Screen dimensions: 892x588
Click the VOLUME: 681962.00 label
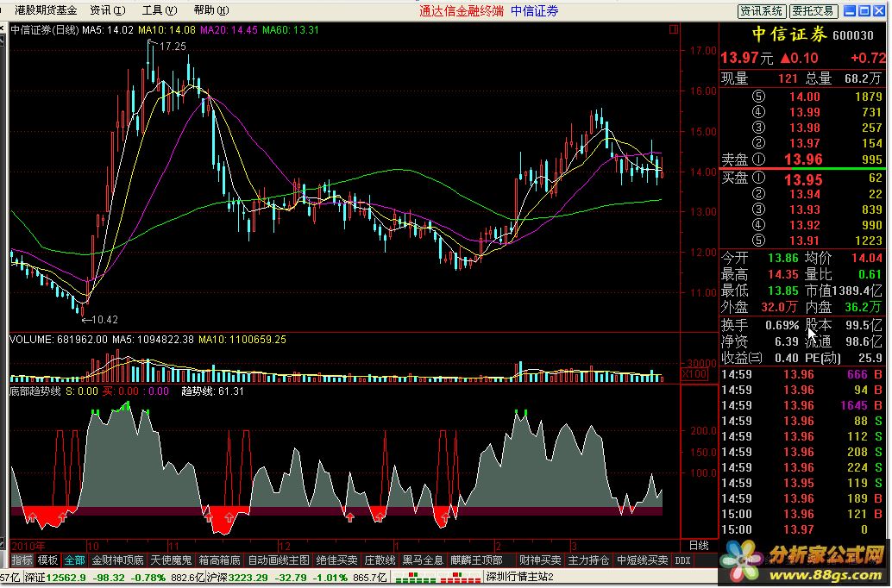pyautogui.click(x=58, y=340)
